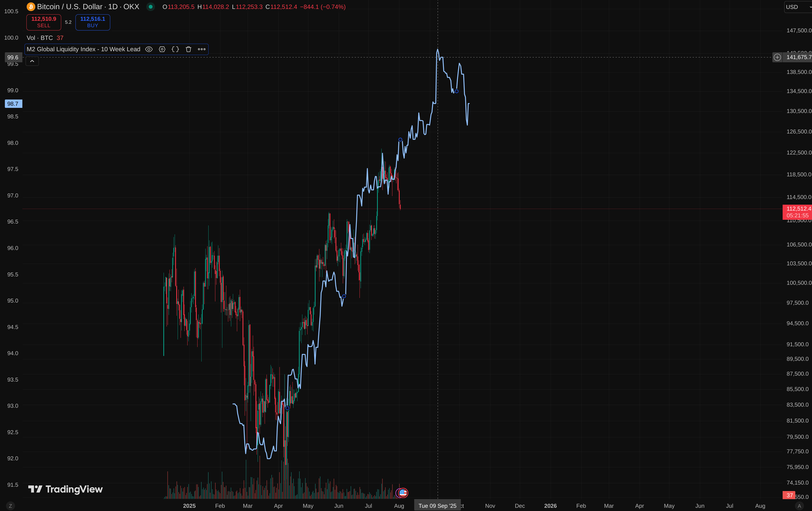The image size is (812, 511).
Task: Open the USD currency dropdown
Action: coord(798,7)
